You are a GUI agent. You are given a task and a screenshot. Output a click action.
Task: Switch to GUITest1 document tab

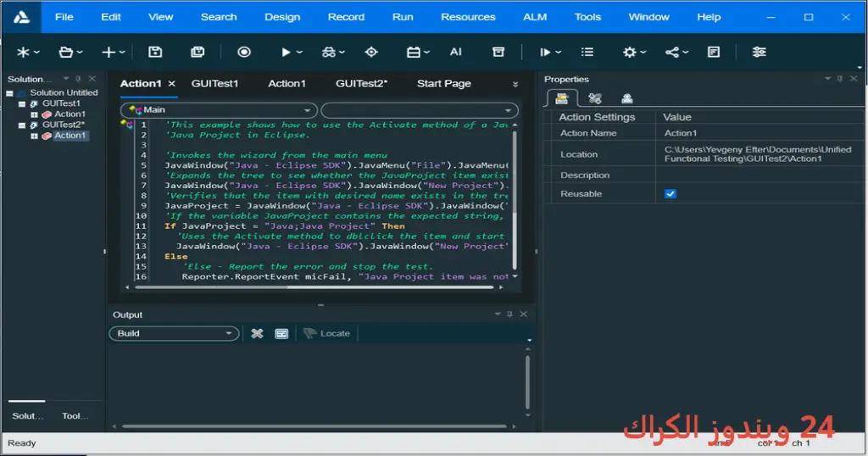pyautogui.click(x=214, y=84)
